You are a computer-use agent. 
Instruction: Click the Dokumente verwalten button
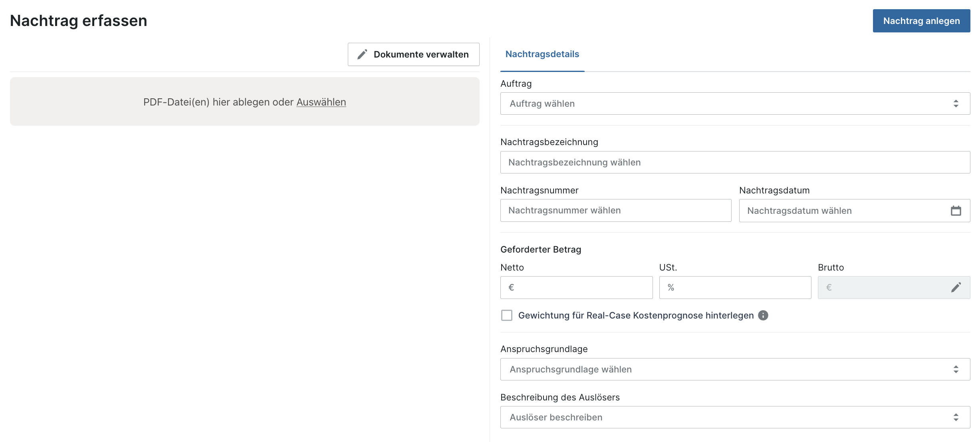pos(421,54)
